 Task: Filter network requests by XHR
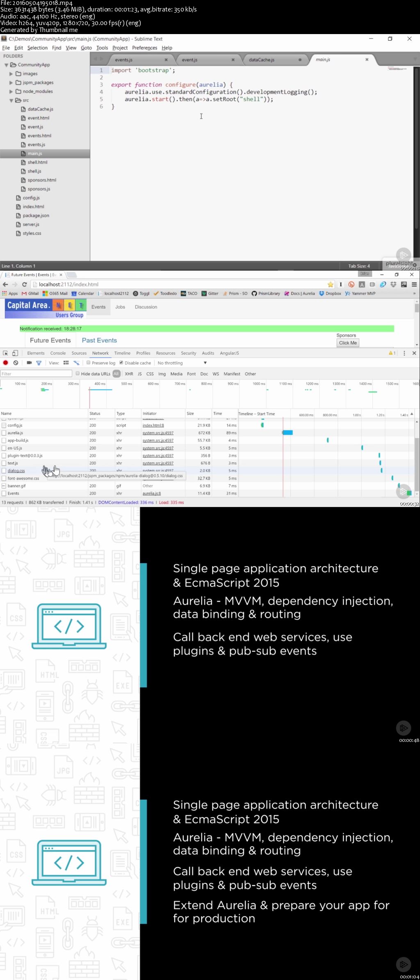pos(129,374)
